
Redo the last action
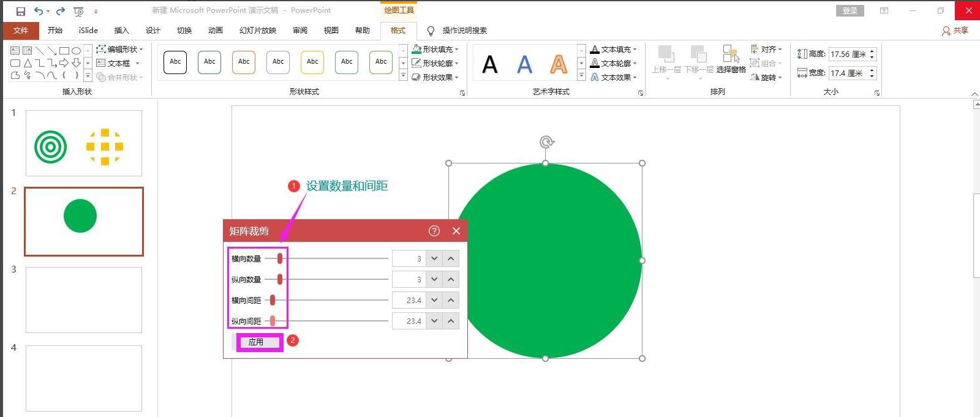60,11
